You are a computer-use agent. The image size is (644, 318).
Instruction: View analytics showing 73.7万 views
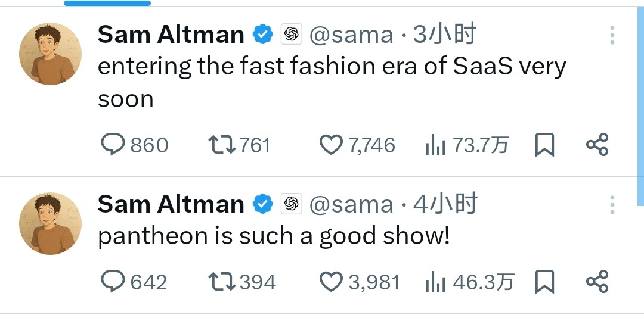click(467, 145)
